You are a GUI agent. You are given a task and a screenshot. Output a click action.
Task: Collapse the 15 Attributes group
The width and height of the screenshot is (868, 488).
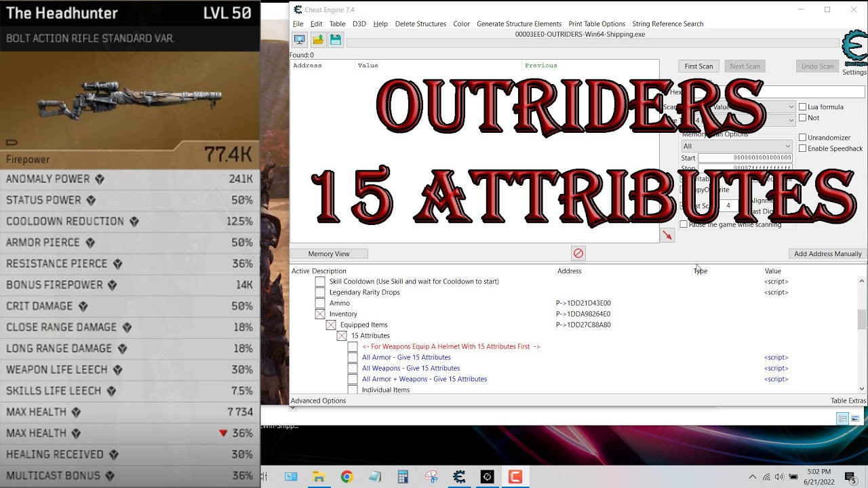click(x=342, y=335)
